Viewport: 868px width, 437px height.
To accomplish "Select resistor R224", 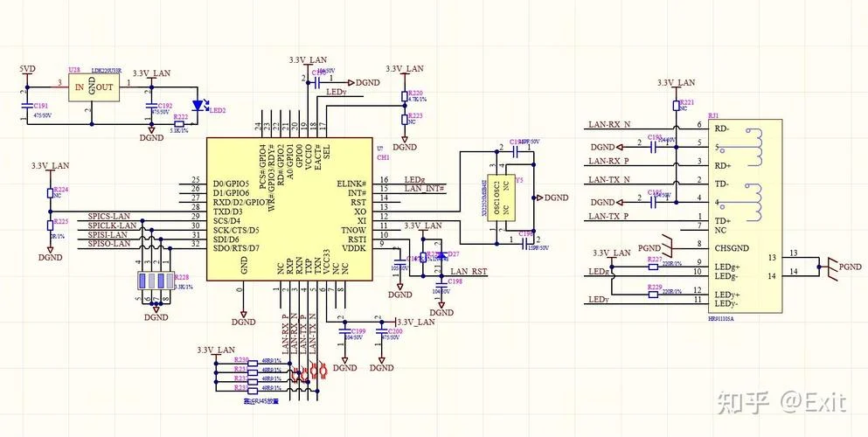I will coord(50,192).
